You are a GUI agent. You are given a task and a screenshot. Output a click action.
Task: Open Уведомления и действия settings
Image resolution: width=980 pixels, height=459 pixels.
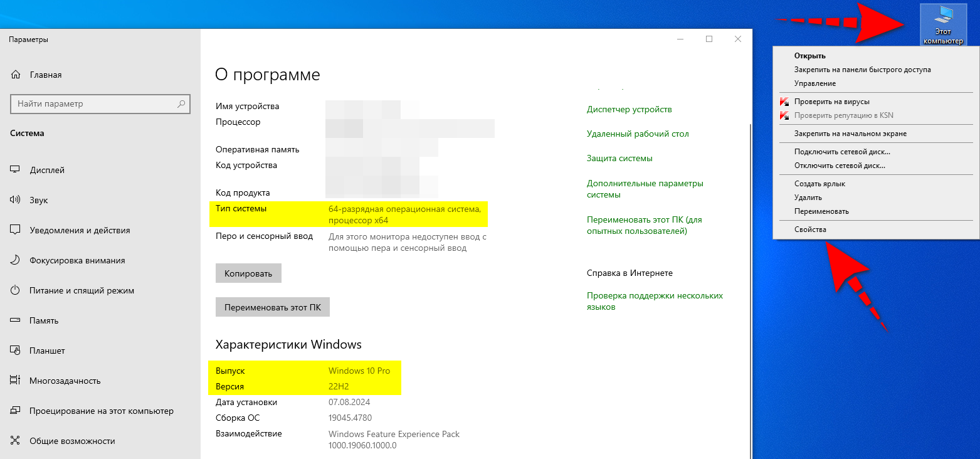[100, 230]
